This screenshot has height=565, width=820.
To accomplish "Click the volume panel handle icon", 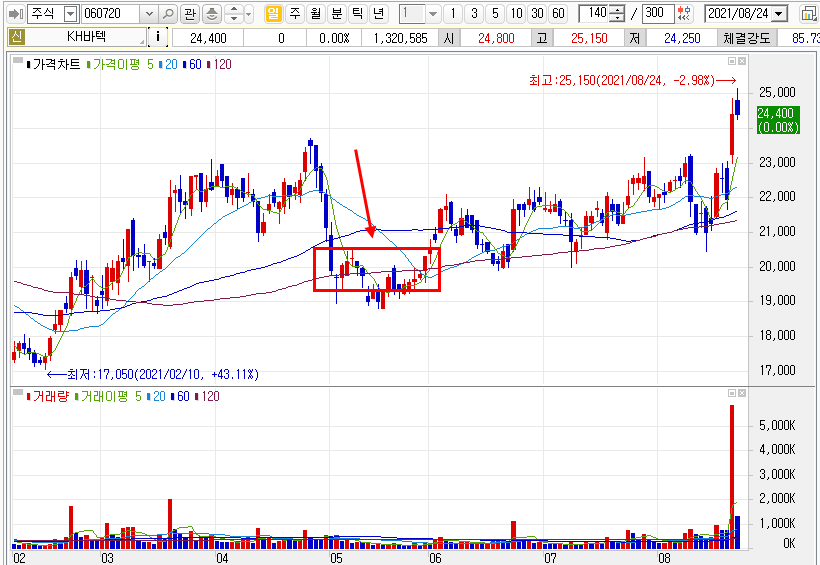I will [18, 392].
